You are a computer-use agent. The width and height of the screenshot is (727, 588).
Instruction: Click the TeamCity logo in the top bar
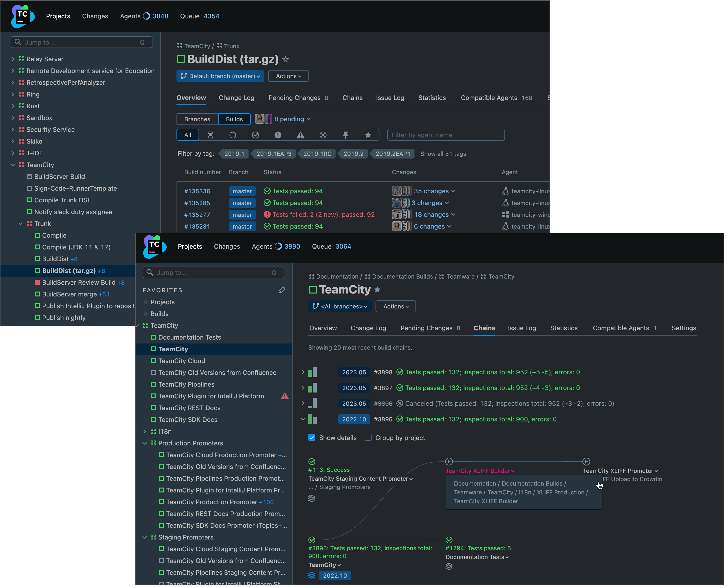pyautogui.click(x=22, y=16)
